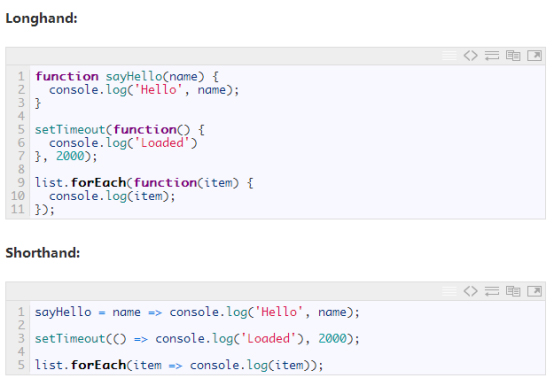Click the sayHello = name arrow function line
Viewport: 554px width, 379px height.
[x=197, y=312]
